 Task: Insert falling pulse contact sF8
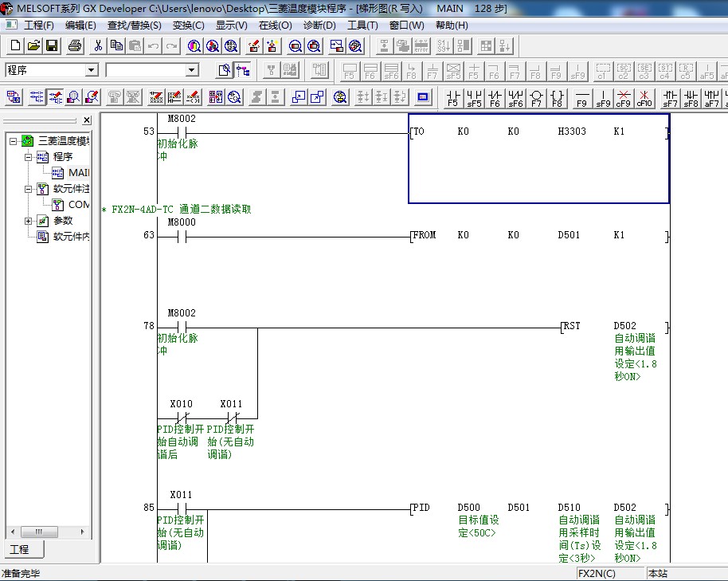(x=691, y=98)
